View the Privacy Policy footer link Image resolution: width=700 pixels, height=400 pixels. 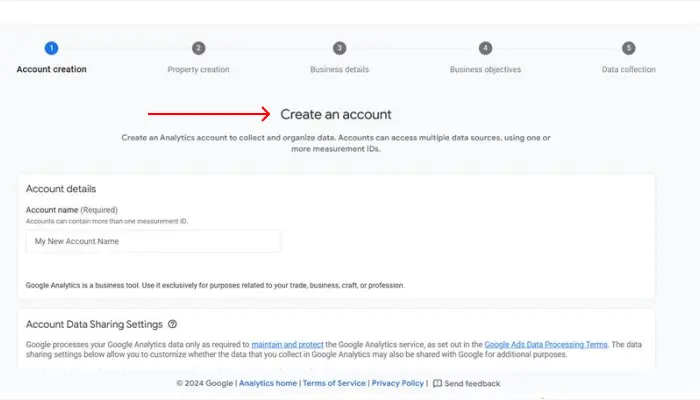(x=398, y=383)
